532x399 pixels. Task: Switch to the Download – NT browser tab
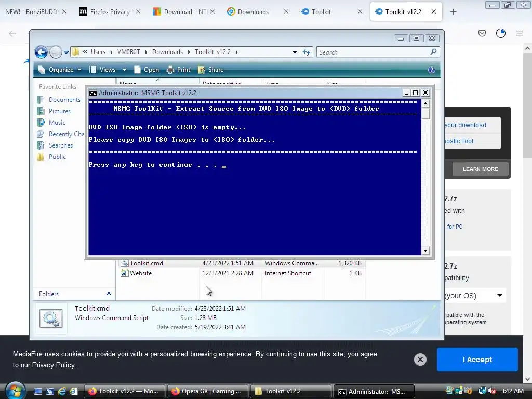183,11
